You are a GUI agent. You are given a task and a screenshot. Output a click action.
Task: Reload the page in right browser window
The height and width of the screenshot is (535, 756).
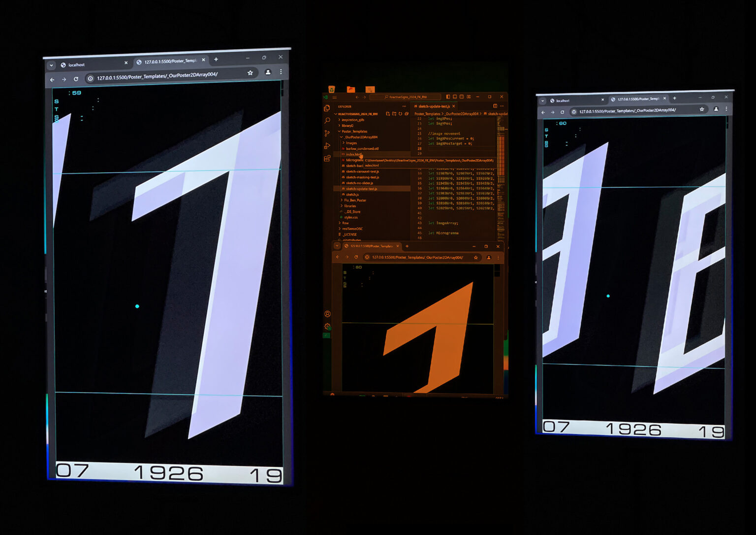(562, 112)
